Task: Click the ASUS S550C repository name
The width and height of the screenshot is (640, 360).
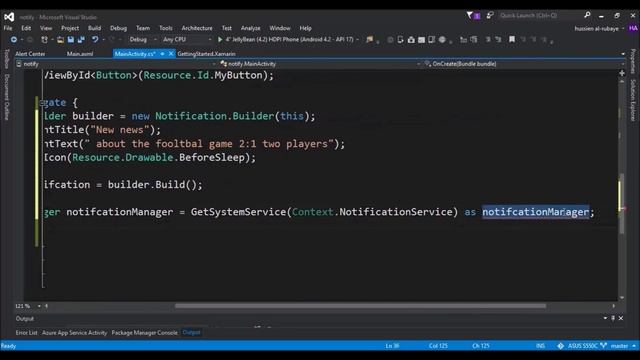Action: tap(582, 346)
